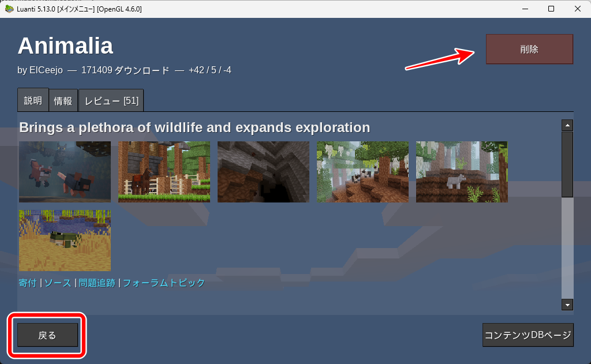Open the 情報 tab
Image resolution: width=591 pixels, height=364 pixels.
click(x=63, y=100)
